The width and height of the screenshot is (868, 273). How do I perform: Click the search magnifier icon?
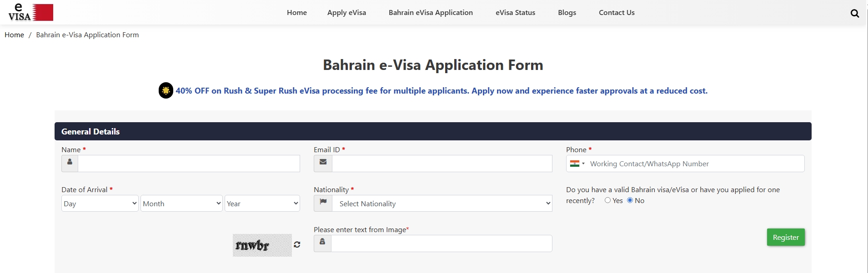tap(854, 13)
